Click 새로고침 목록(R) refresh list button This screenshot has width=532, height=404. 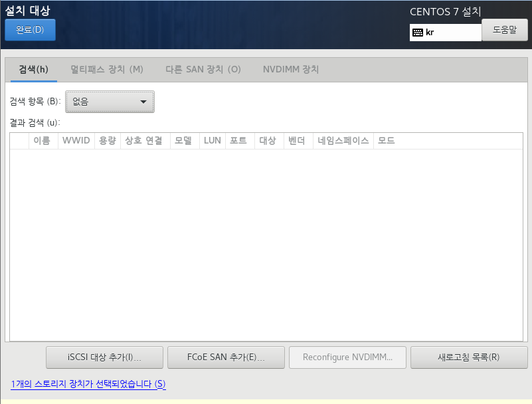pyautogui.click(x=469, y=357)
